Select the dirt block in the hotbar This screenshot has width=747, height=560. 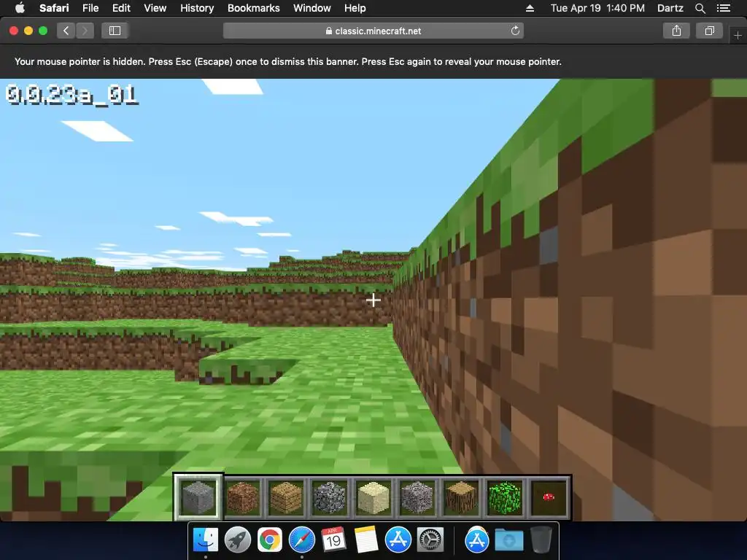[242, 497]
